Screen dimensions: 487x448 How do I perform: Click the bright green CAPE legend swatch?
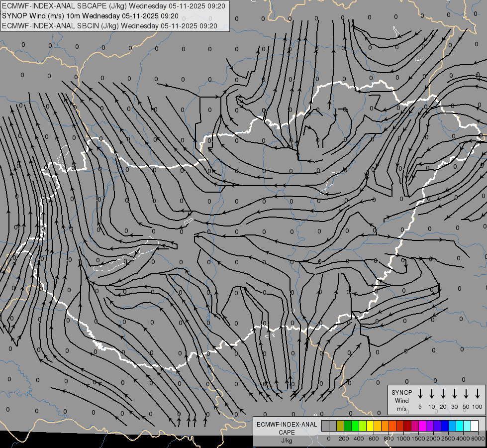pyautogui.click(x=355, y=426)
